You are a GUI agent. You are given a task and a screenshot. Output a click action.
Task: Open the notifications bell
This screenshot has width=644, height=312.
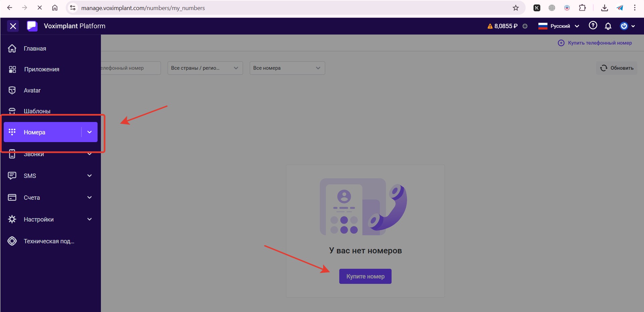coord(608,26)
